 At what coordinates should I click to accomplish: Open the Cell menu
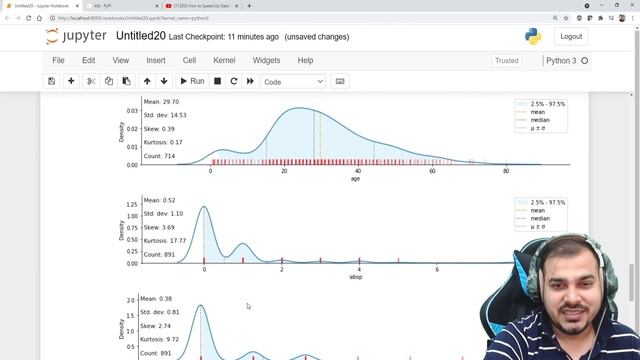pos(189,60)
